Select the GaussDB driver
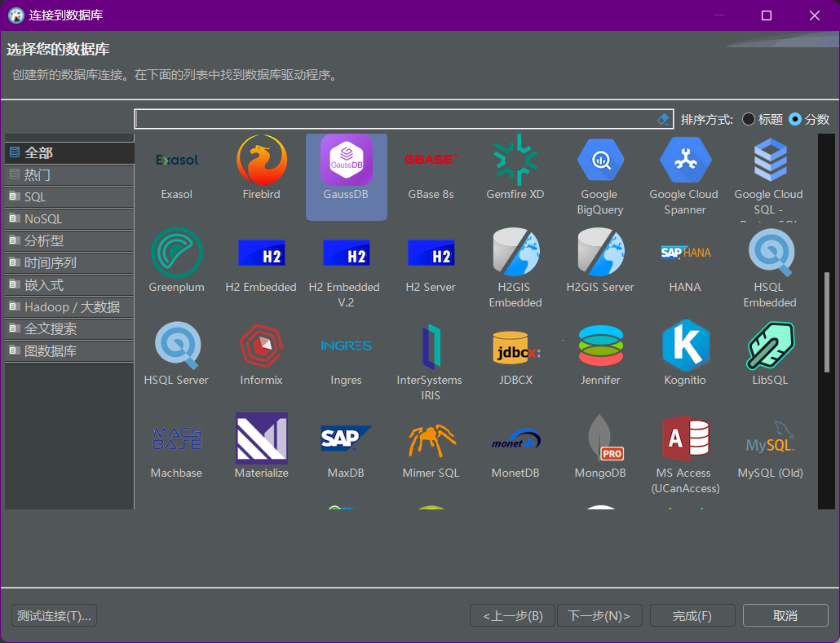 coord(346,177)
